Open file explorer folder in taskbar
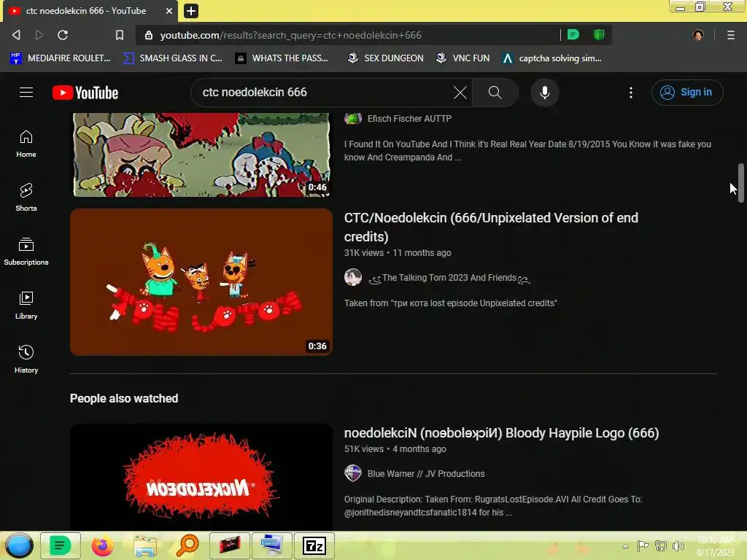Image resolution: width=747 pixels, height=560 pixels. click(x=145, y=545)
